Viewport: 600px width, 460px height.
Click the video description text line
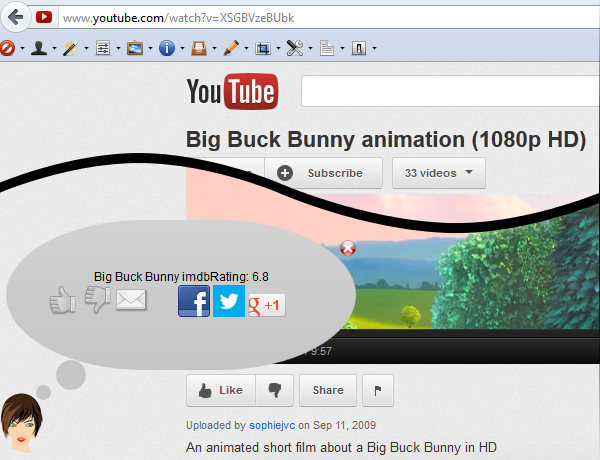(341, 447)
